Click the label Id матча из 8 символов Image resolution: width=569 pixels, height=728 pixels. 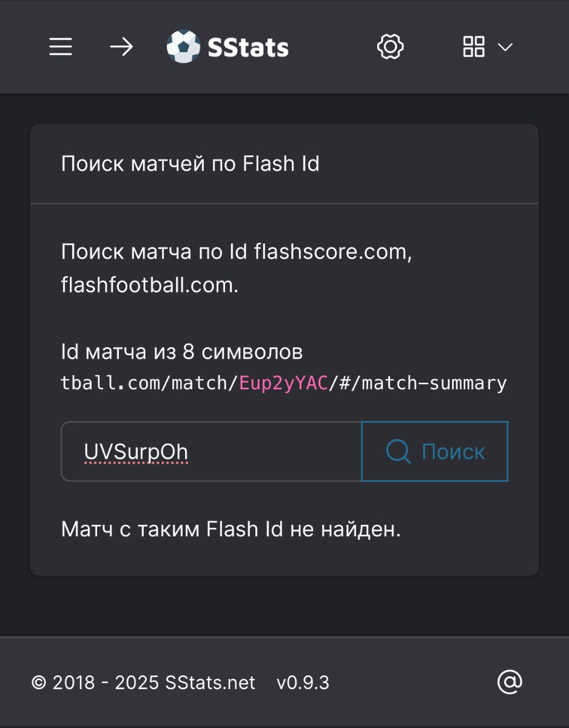(x=182, y=352)
